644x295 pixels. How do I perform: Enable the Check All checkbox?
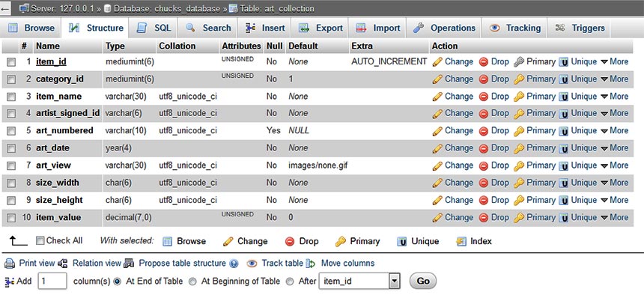40,241
